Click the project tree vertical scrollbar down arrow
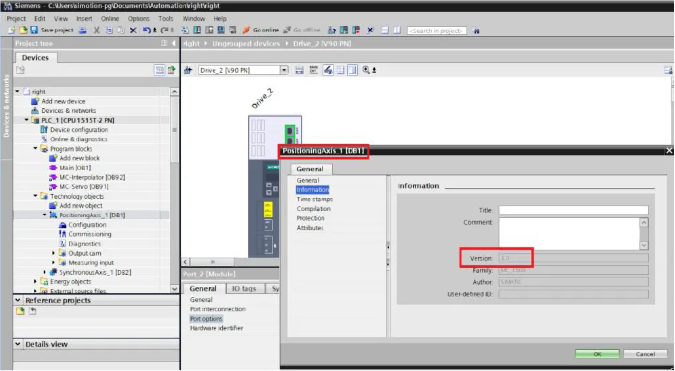Viewport: 675px width, 371px height. (174, 289)
